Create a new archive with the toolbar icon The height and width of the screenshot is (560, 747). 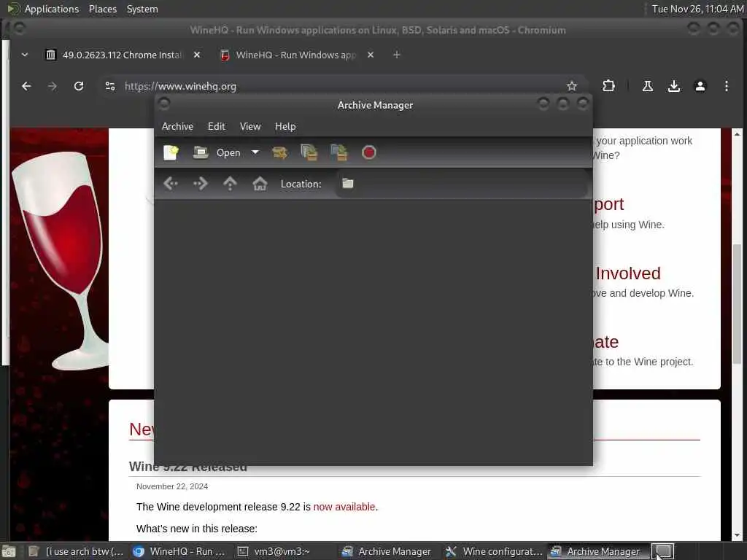tap(171, 152)
